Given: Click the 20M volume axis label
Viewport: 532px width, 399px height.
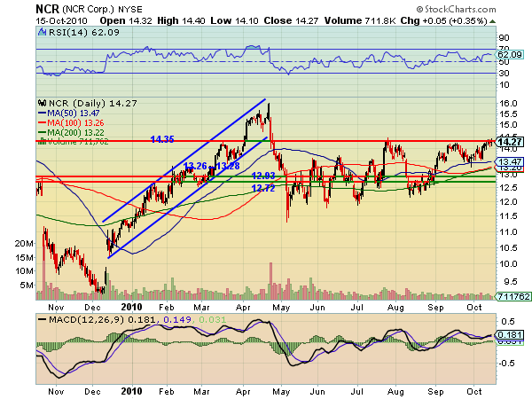Looking at the screenshot, I should 24,244.
